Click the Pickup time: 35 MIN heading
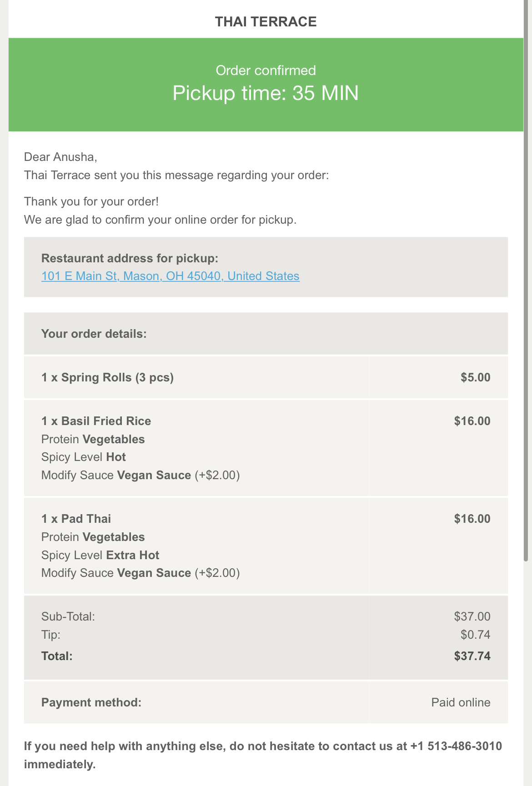The image size is (532, 786). click(266, 93)
